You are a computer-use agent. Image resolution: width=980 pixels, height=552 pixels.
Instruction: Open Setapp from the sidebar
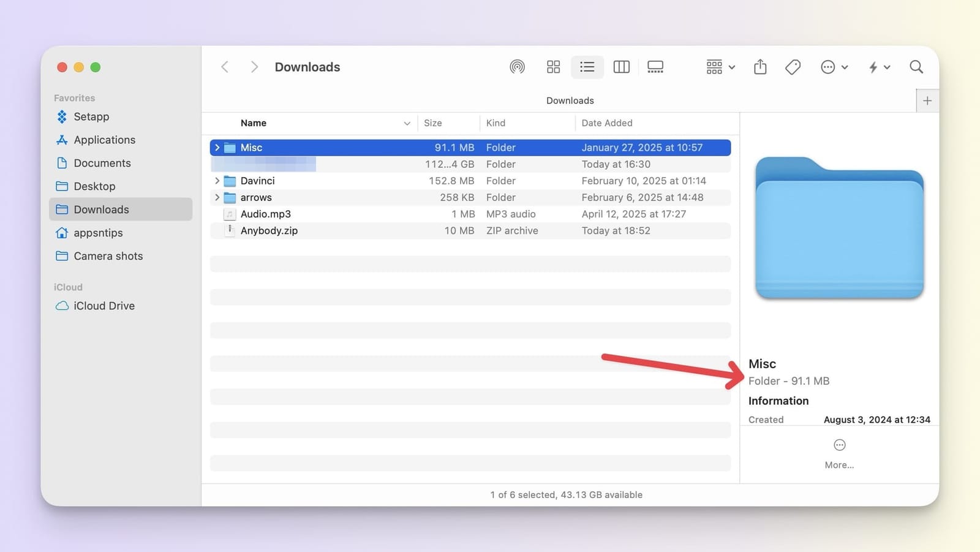[91, 116]
